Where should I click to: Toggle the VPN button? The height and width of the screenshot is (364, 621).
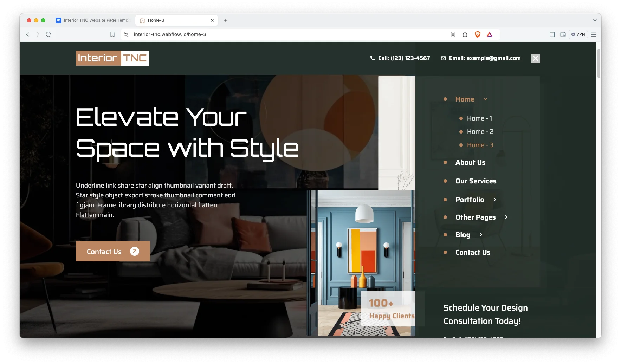coord(578,34)
